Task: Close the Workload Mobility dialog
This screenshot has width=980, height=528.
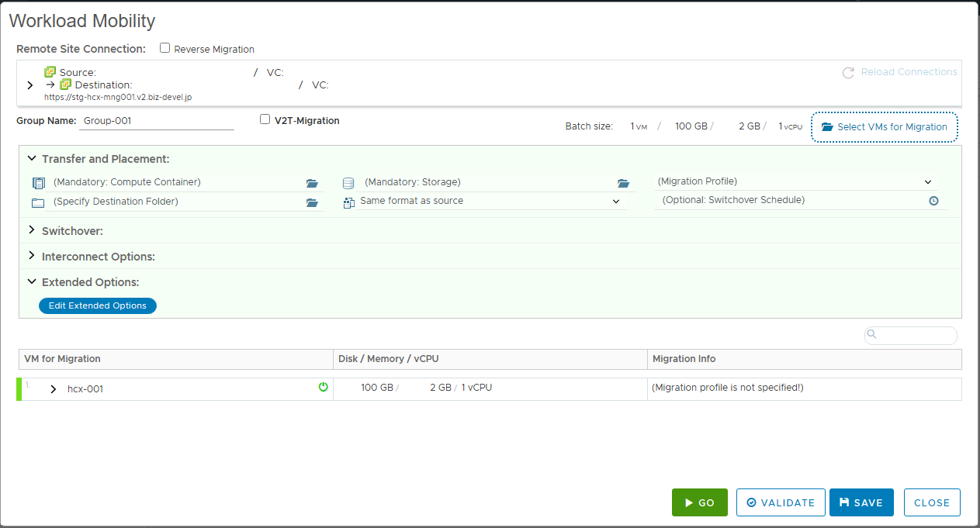Action: point(932,502)
